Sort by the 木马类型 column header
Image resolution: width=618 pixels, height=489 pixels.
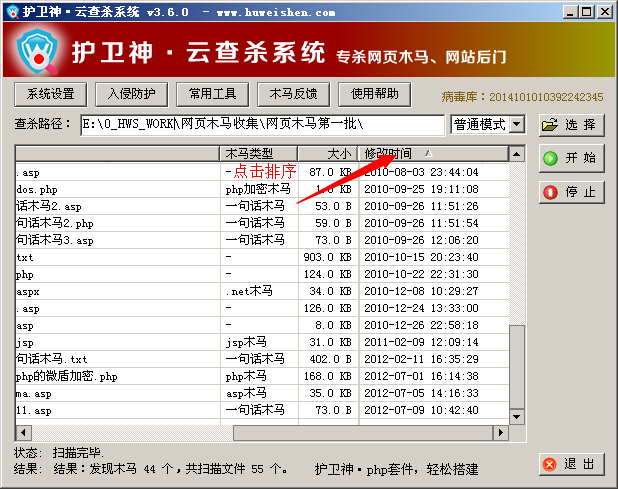coord(258,154)
